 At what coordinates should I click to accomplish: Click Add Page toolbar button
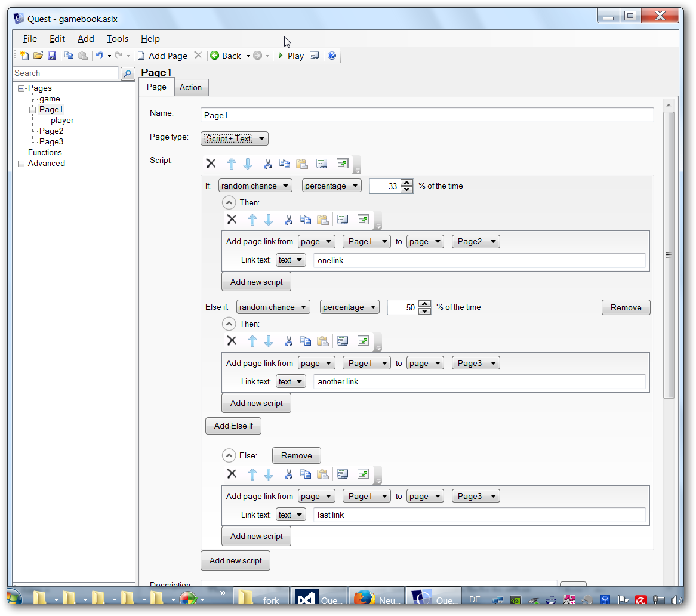coord(162,56)
